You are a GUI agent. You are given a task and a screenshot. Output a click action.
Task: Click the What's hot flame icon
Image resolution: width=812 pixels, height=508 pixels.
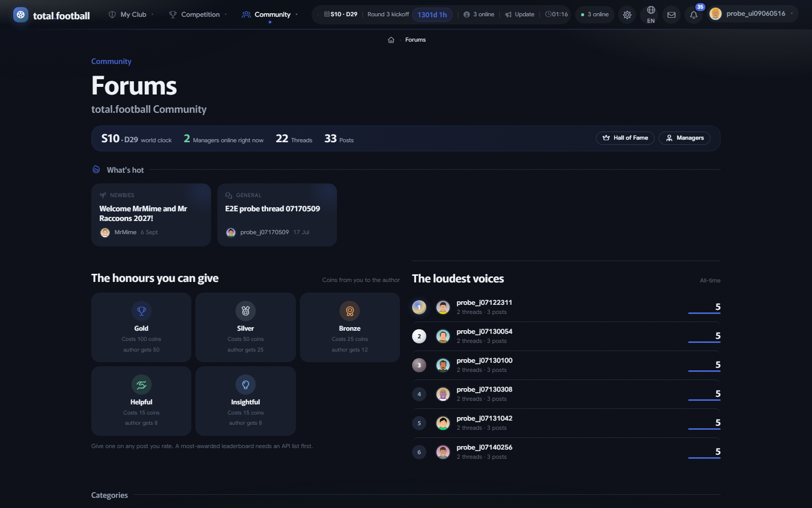[x=96, y=169]
